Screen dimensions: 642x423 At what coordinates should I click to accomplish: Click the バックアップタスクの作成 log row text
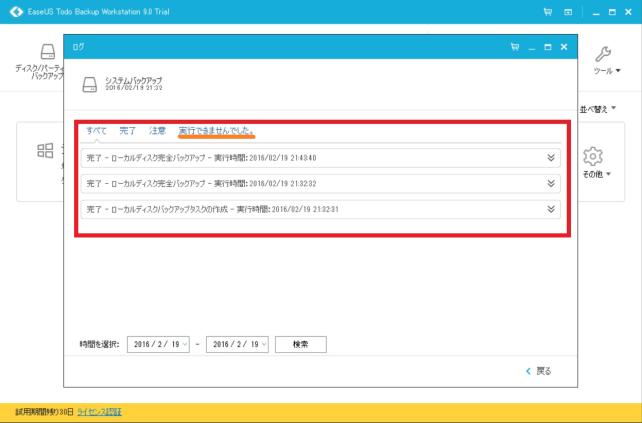click(213, 210)
